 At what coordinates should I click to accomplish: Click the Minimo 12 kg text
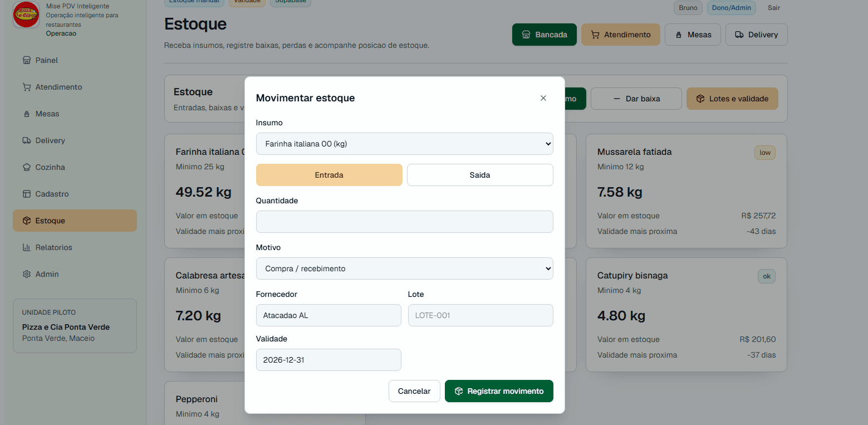tap(620, 167)
